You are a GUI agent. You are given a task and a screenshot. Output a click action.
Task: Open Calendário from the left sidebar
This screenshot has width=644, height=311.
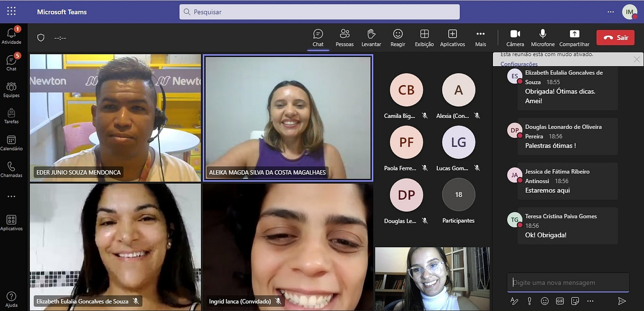pyautogui.click(x=11, y=142)
